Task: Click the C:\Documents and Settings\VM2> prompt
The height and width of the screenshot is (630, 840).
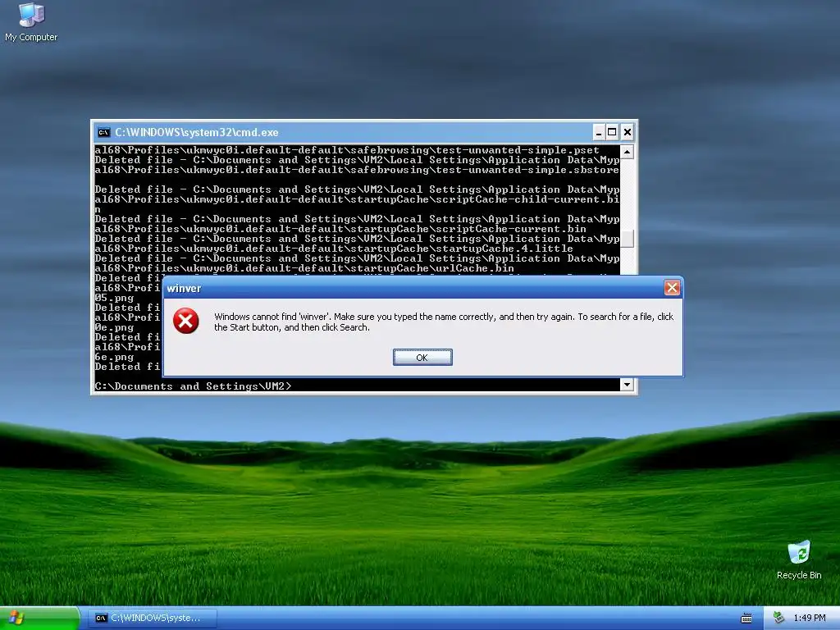Action: (x=194, y=386)
